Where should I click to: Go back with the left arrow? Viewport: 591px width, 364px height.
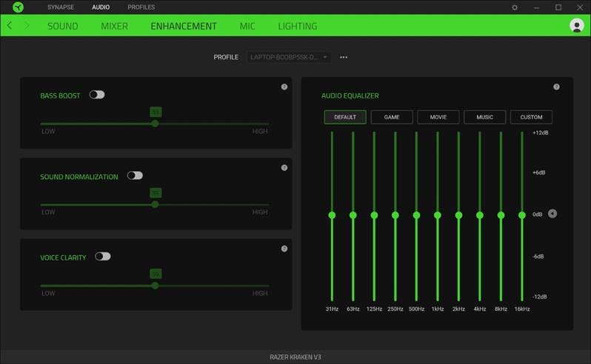10,26
